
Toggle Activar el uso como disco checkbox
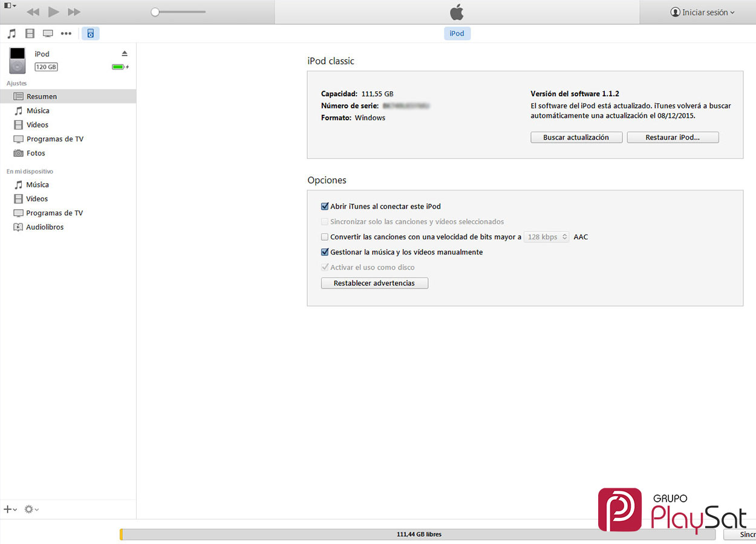coord(325,267)
